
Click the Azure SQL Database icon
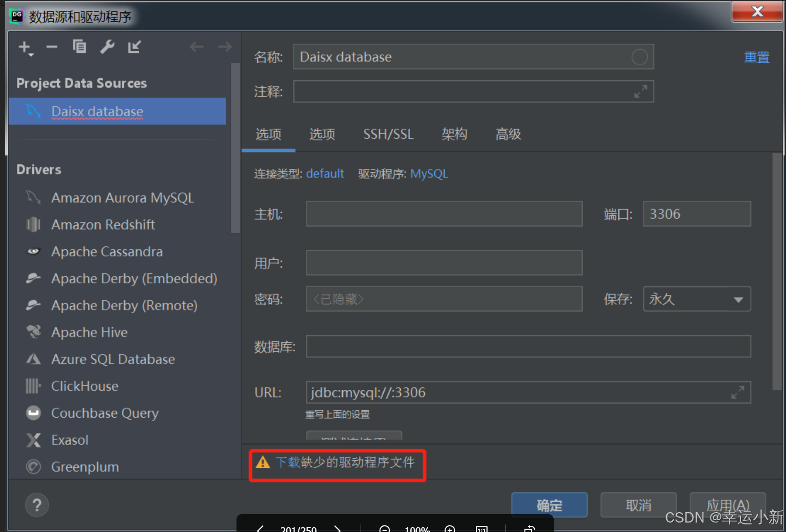click(34, 359)
